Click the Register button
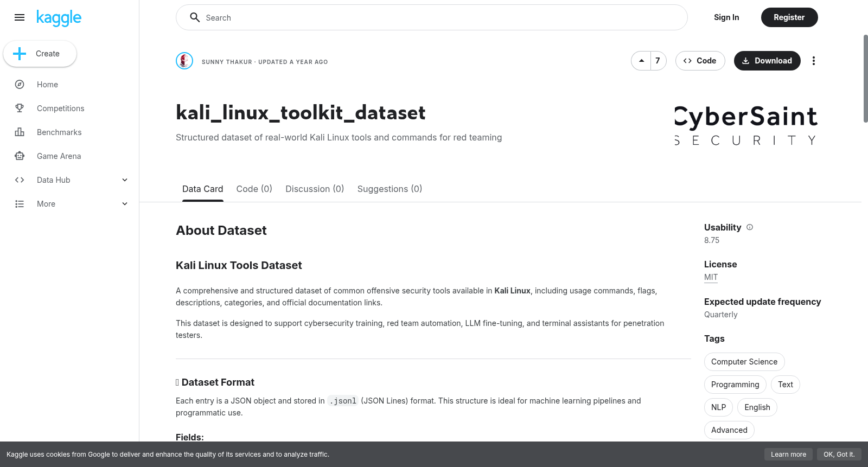The image size is (868, 467). (x=789, y=17)
